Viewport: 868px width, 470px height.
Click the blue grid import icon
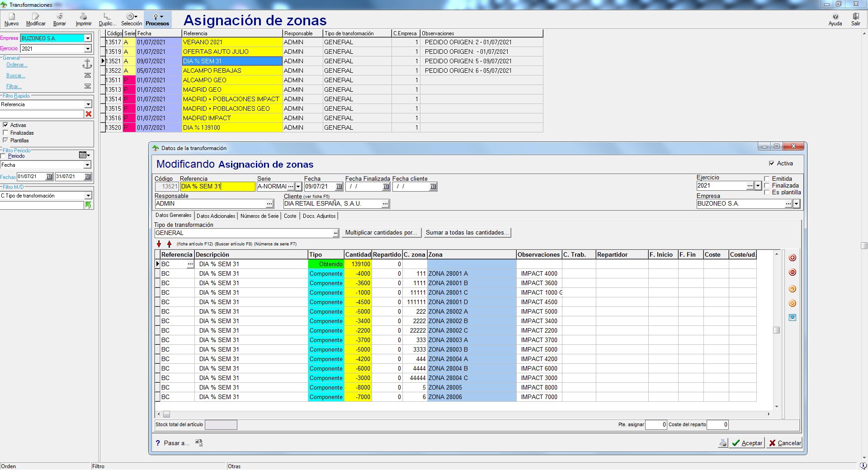pyautogui.click(x=792, y=318)
